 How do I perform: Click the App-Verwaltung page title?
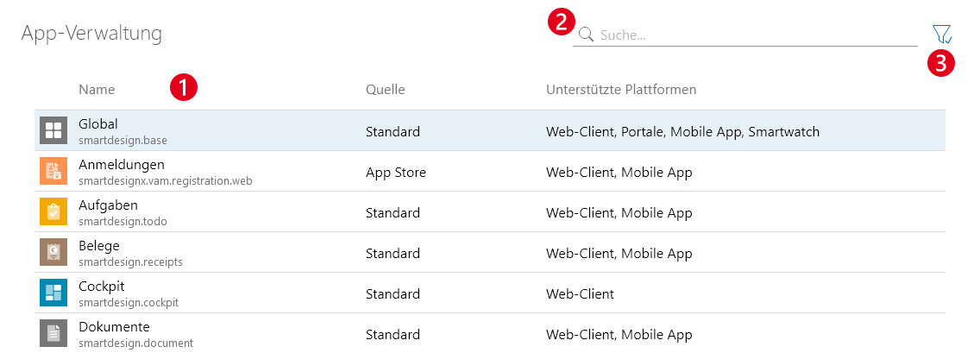[91, 34]
